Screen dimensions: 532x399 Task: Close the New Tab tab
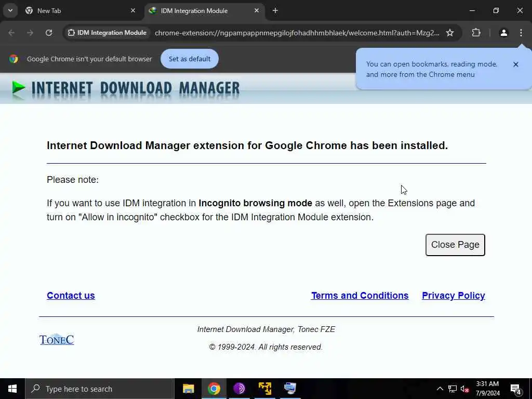(x=133, y=10)
